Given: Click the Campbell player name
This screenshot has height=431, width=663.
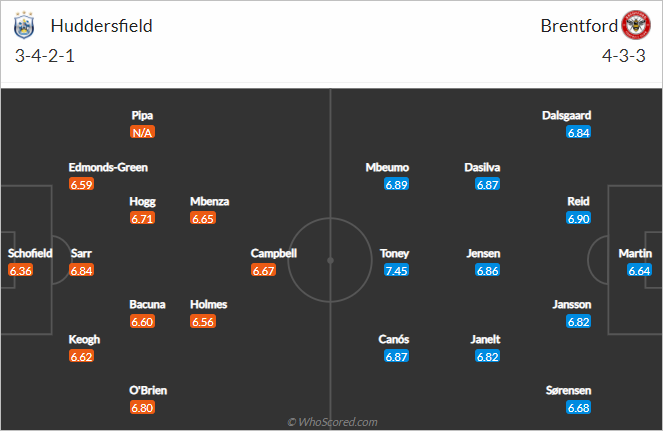Looking at the screenshot, I should [x=274, y=253].
